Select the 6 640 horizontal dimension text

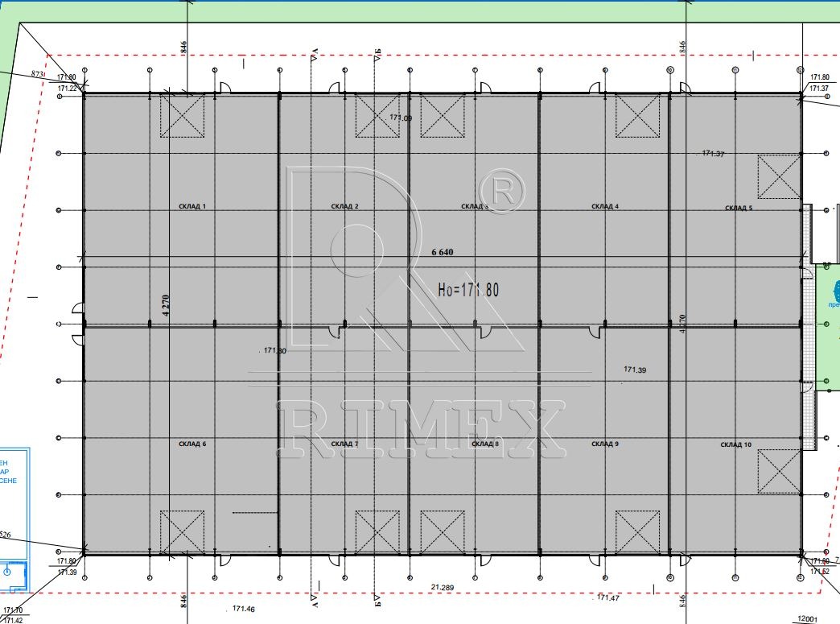coord(443,252)
